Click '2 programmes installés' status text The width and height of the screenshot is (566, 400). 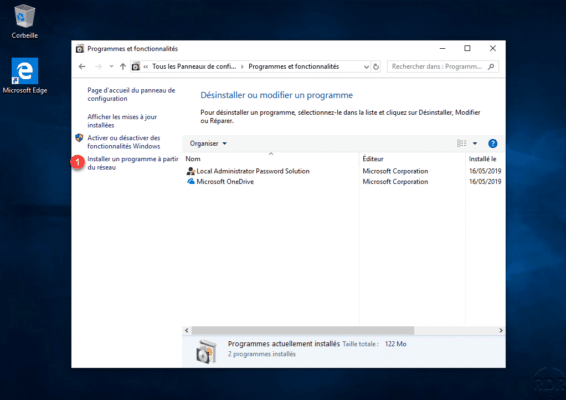(x=262, y=354)
